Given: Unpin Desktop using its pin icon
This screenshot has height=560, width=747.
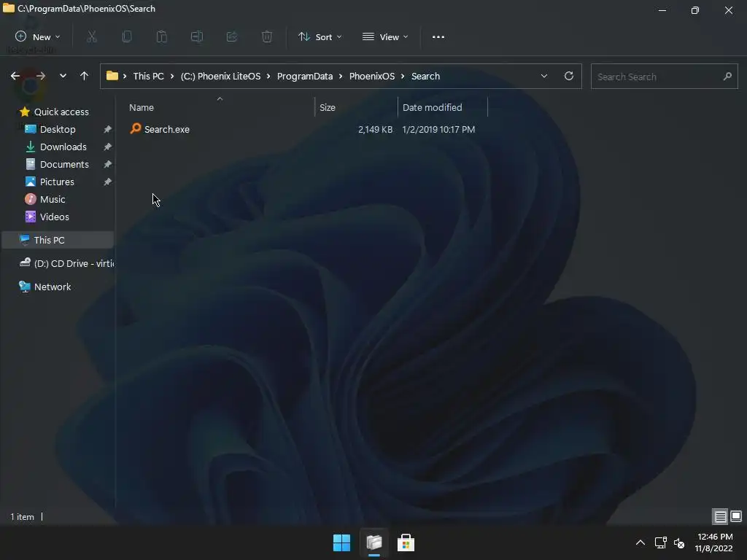Looking at the screenshot, I should point(108,129).
